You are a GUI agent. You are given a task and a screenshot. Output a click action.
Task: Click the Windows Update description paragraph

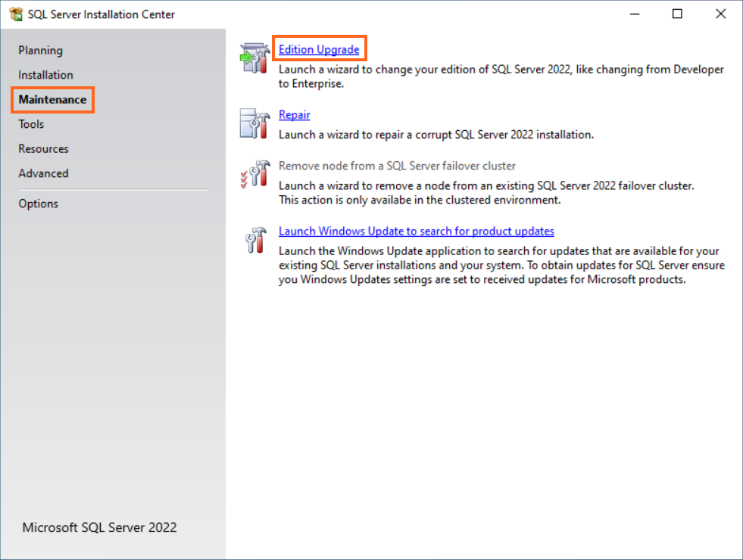click(502, 265)
